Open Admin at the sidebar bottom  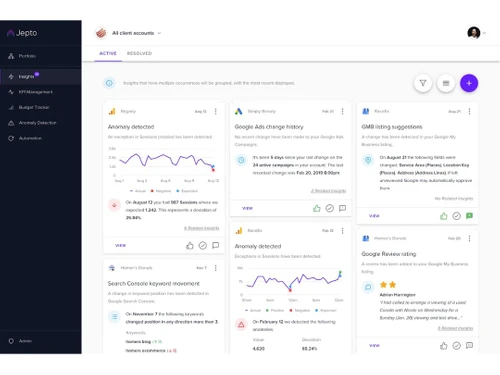click(x=20, y=341)
